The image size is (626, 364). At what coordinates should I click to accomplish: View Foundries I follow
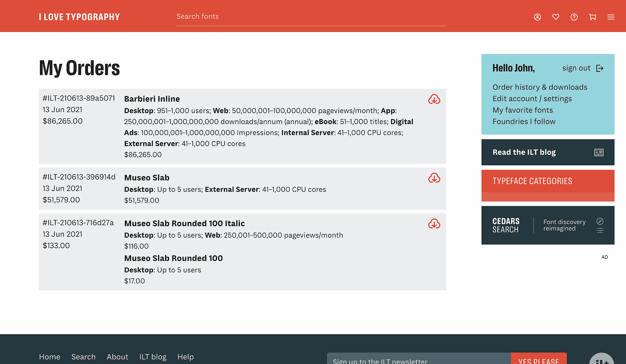click(524, 122)
